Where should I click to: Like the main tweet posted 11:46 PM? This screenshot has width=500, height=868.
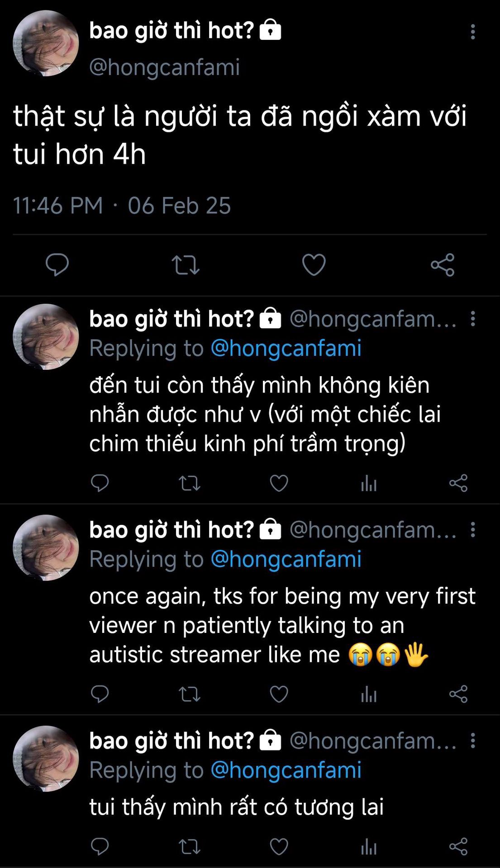tap(314, 265)
